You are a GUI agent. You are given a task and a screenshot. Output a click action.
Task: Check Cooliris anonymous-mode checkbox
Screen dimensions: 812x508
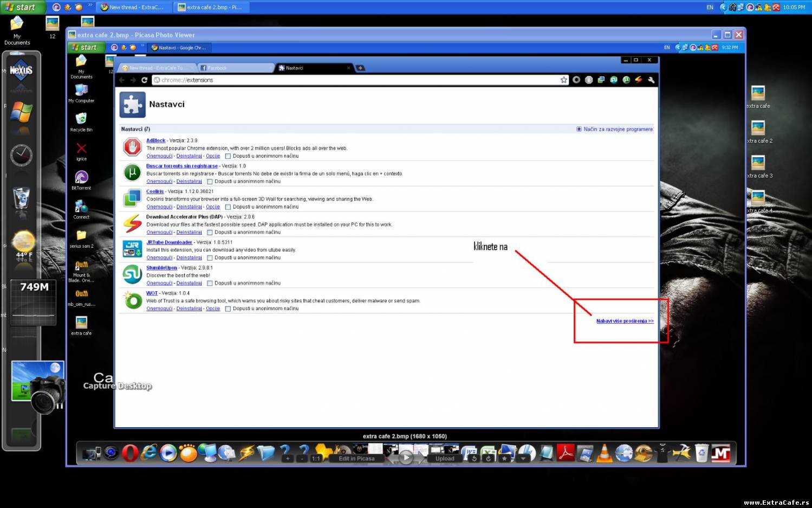point(228,207)
